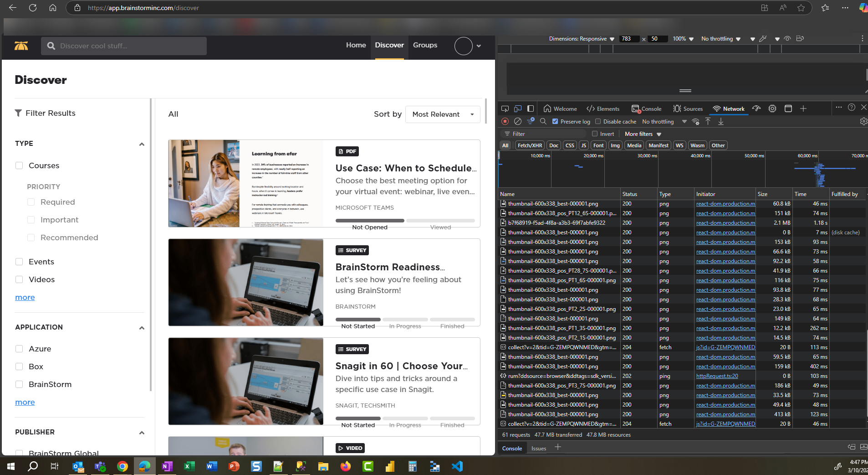Screen dimensions: 868x475
Task: Open emulation bar No throttling dropdown
Action: (721, 39)
